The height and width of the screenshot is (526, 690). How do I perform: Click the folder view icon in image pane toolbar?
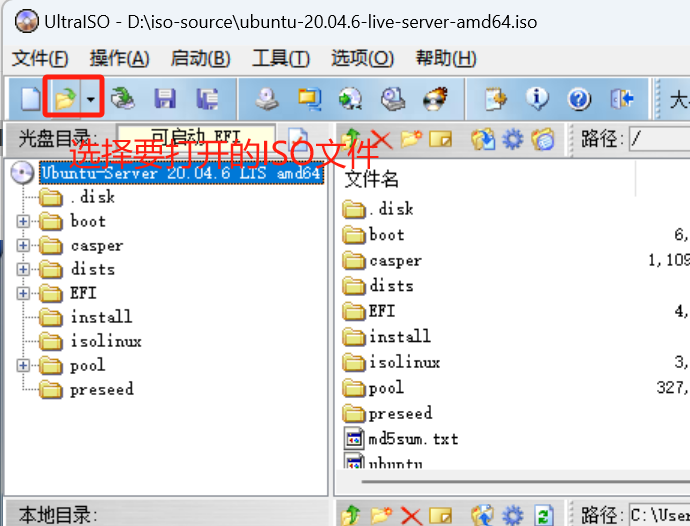[543, 140]
